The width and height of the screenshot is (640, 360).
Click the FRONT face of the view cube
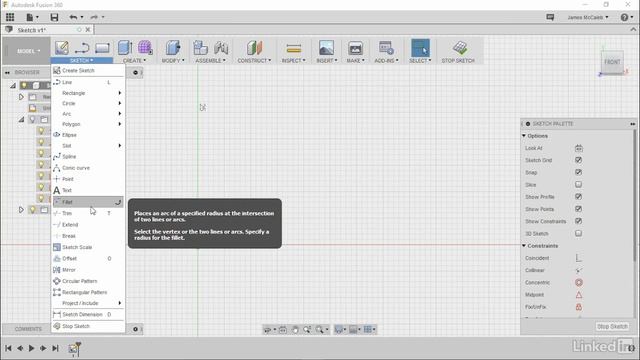point(612,62)
